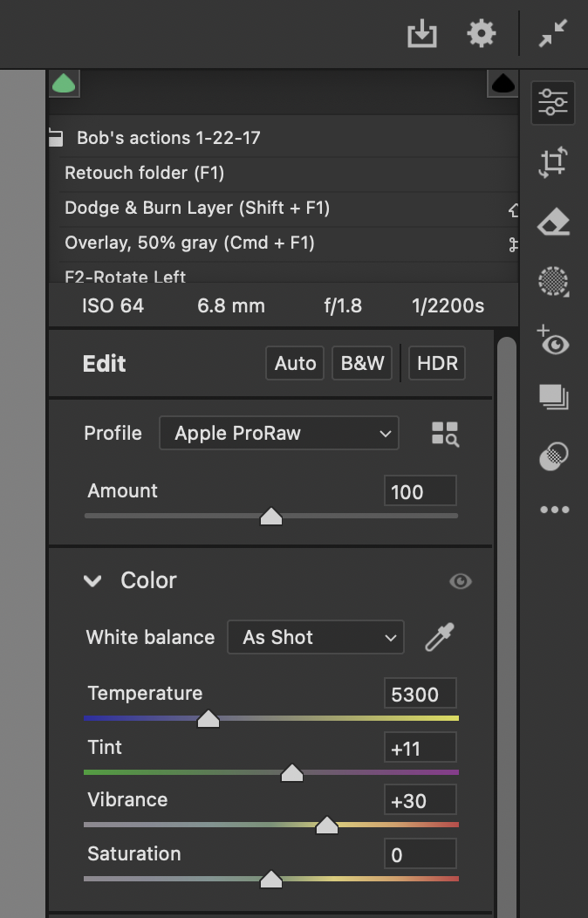The image size is (588, 918).
Task: Browse profiles with the grid search icon
Action: (445, 434)
